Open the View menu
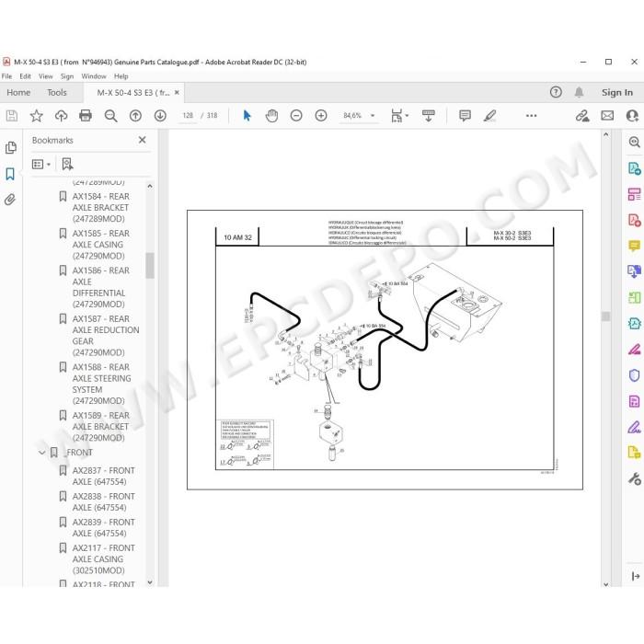Viewport: 644px width, 644px height. [x=46, y=76]
